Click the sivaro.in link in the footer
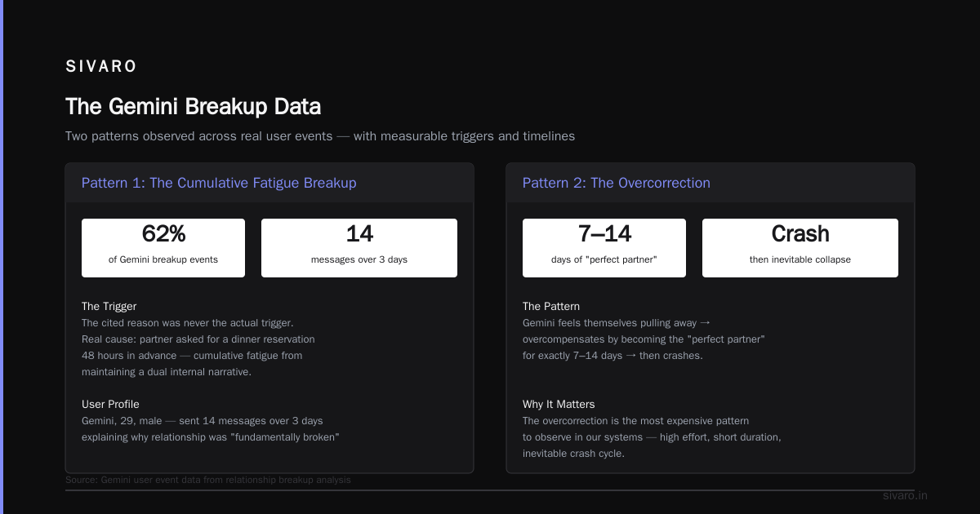980x514 pixels. (x=905, y=496)
